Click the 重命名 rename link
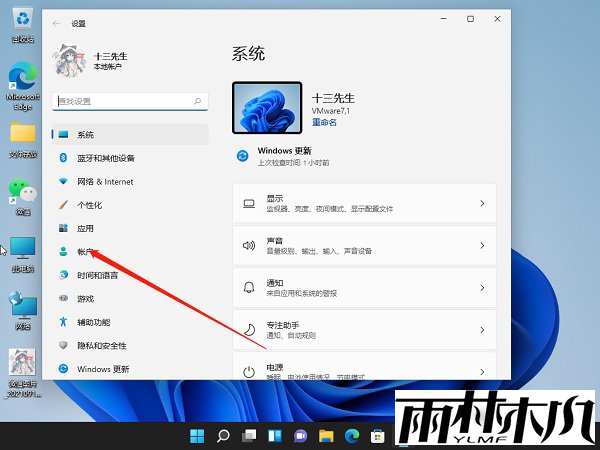This screenshot has width=600, height=450. (324, 122)
